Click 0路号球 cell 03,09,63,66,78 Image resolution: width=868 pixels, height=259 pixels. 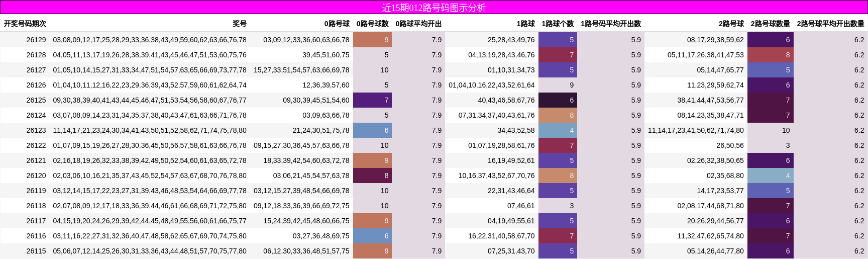[x=326, y=115]
